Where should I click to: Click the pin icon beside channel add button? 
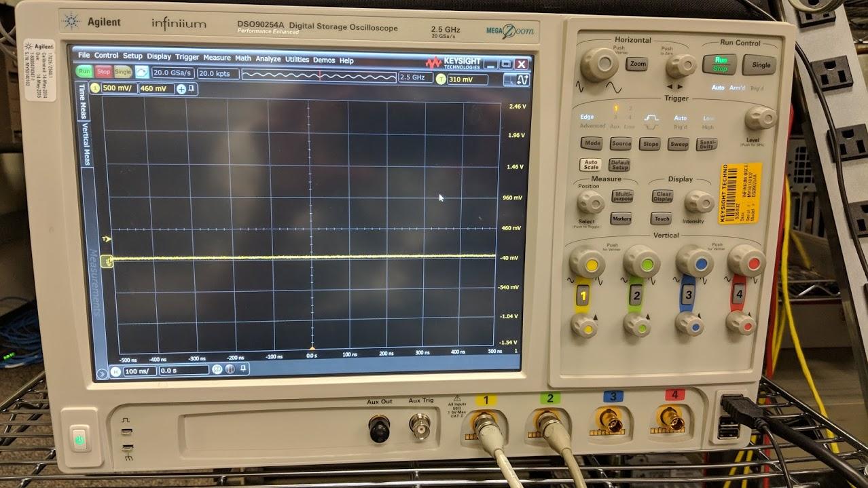192,89
